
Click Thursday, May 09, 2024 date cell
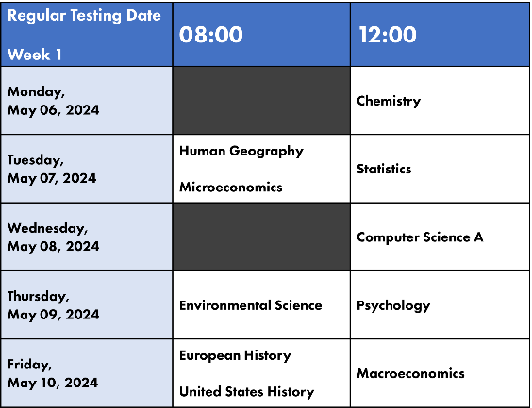[87, 305]
